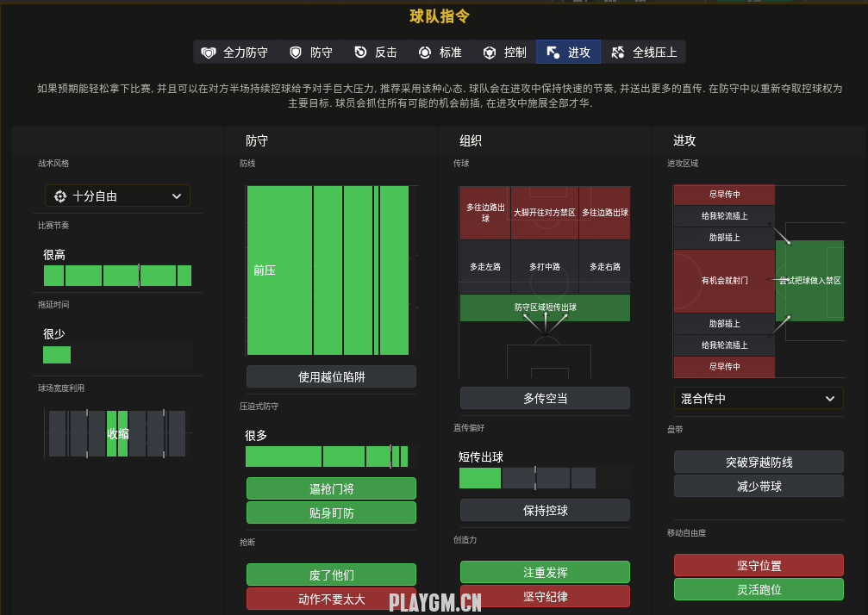Click the chevron of 十分自由 dropdown

pyautogui.click(x=177, y=196)
